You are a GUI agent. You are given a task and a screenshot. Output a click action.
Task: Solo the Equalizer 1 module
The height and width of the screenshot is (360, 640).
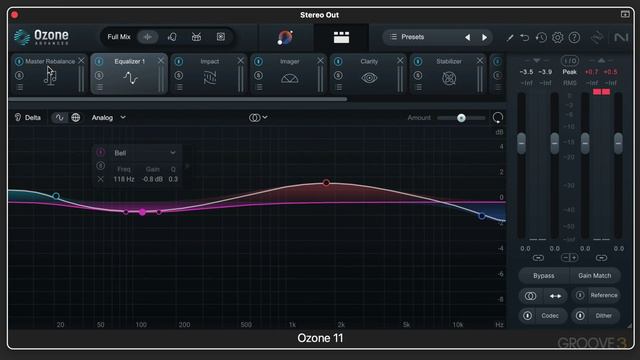coord(99,76)
